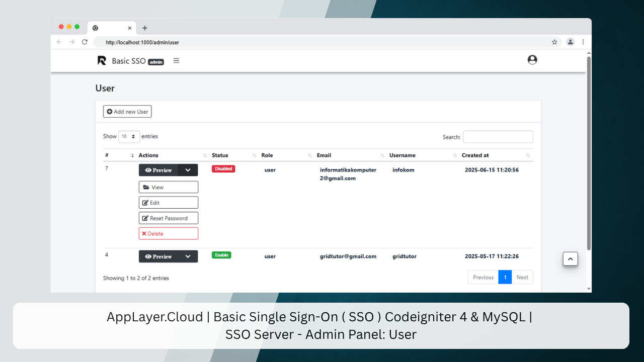Select Edit in action menu
The image size is (644, 362).
pos(169,203)
